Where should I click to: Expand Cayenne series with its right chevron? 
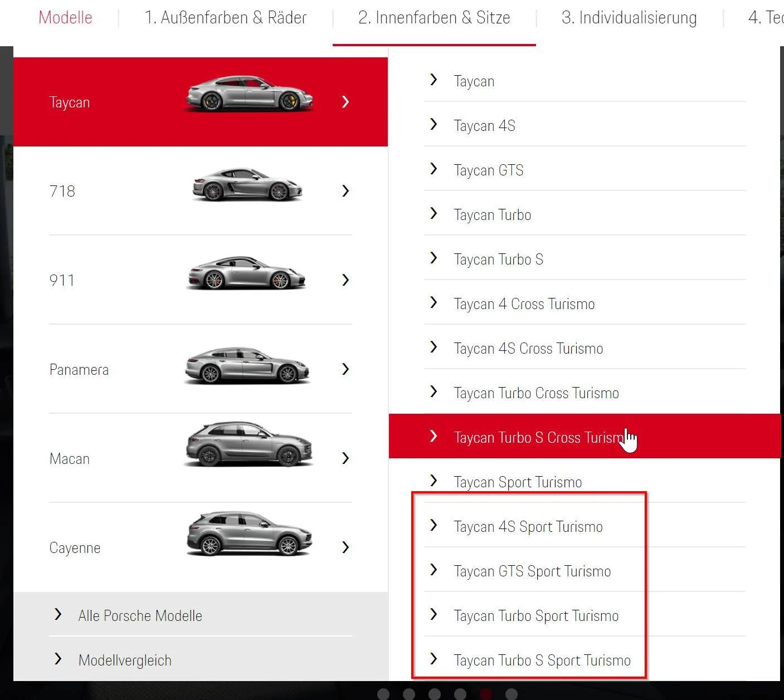coord(345,547)
